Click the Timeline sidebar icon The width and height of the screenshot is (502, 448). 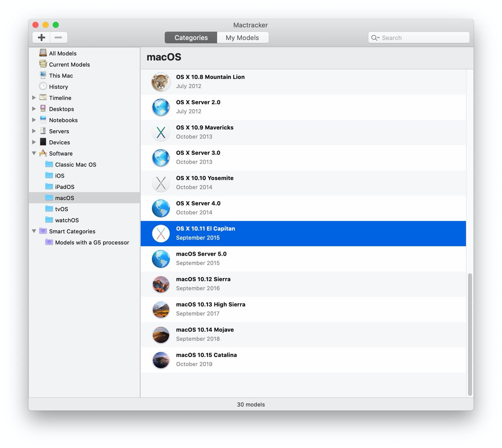(x=43, y=98)
